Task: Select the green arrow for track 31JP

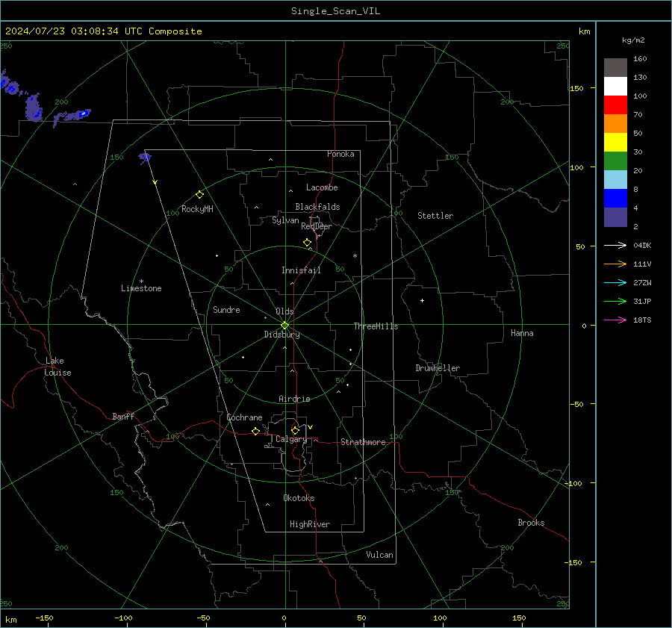Action: coord(615,302)
